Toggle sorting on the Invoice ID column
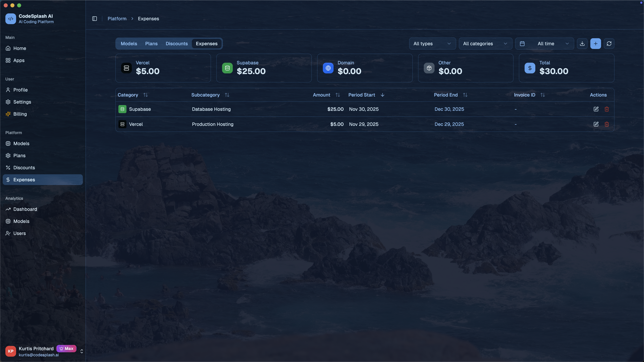This screenshot has height=362, width=644. (x=543, y=95)
